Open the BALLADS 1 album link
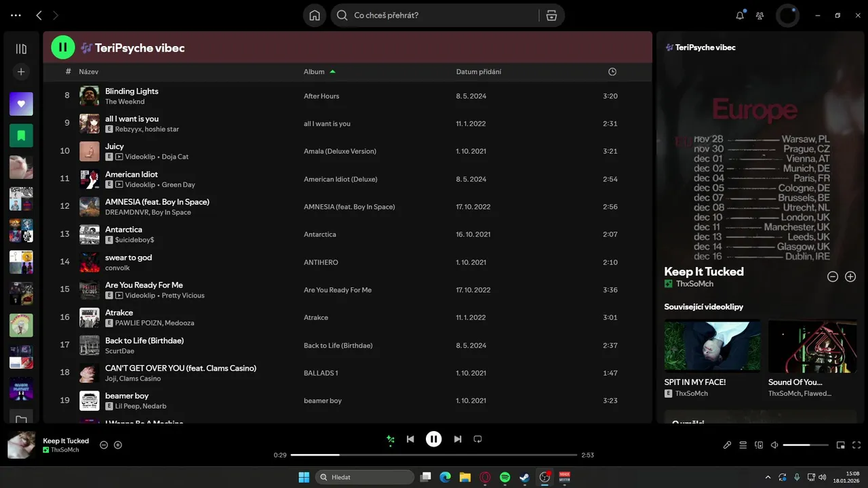This screenshot has width=868, height=488. [321, 373]
